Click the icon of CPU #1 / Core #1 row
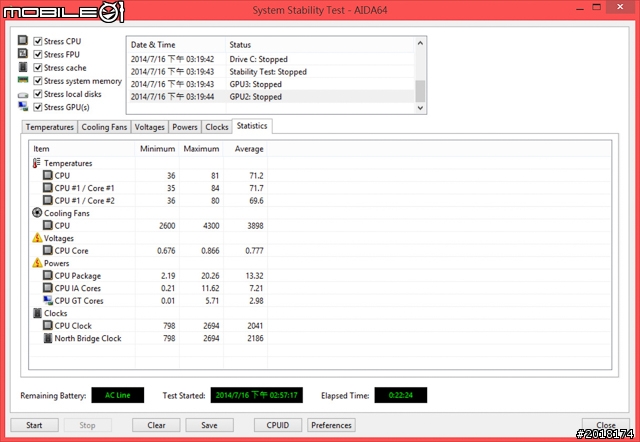640x442 pixels. [x=48, y=188]
